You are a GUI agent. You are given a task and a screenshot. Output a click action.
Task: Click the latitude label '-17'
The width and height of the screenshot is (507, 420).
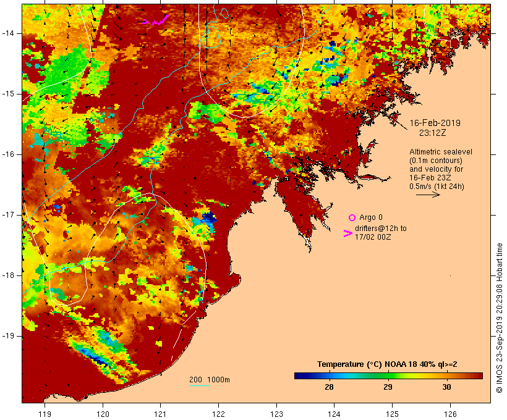(7, 215)
